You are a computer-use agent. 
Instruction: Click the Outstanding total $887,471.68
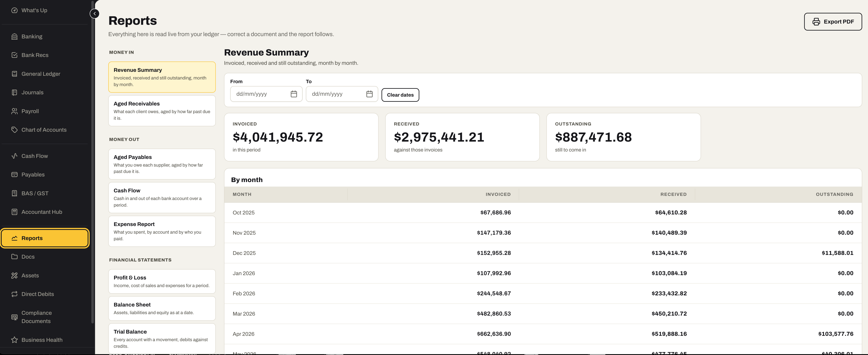pyautogui.click(x=593, y=137)
